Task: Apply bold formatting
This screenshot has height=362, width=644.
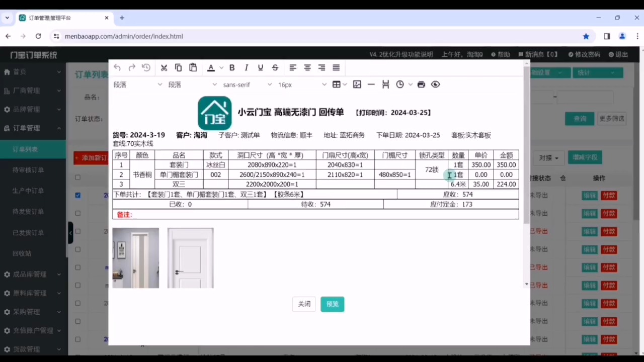Action: (232, 68)
